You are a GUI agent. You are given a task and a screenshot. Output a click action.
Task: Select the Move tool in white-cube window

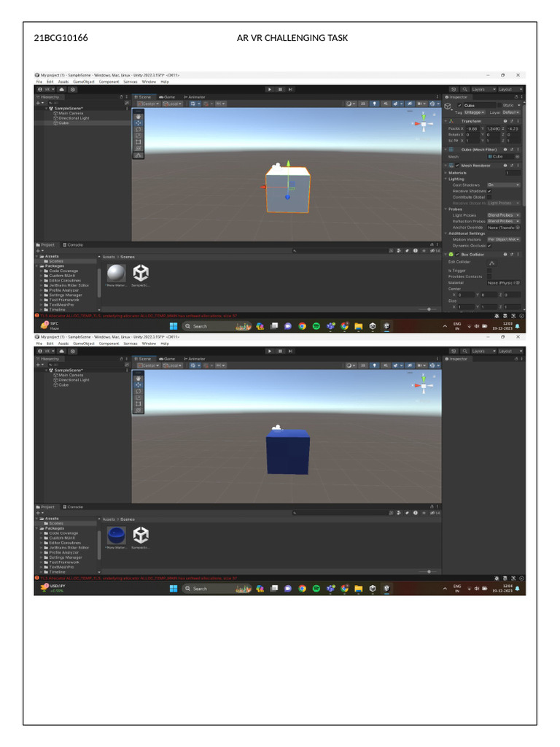[139, 123]
